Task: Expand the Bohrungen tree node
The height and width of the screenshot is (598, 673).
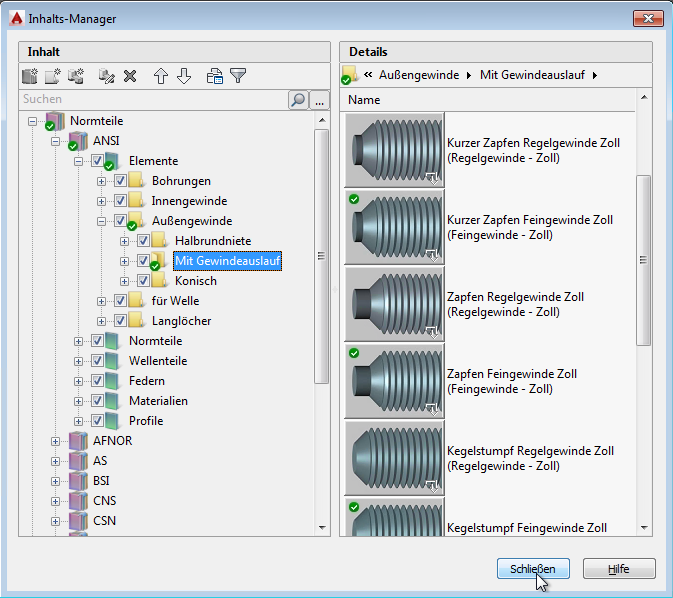Action: click(101, 181)
